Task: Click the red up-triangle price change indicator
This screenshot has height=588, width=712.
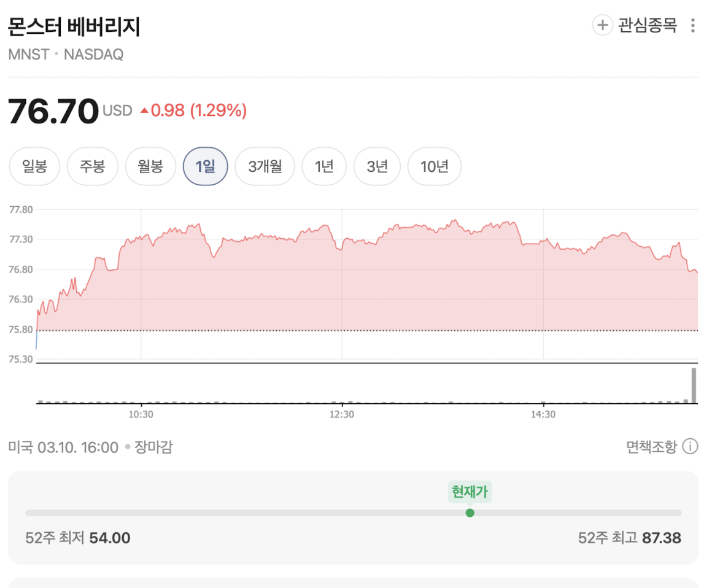Action: tap(144, 111)
